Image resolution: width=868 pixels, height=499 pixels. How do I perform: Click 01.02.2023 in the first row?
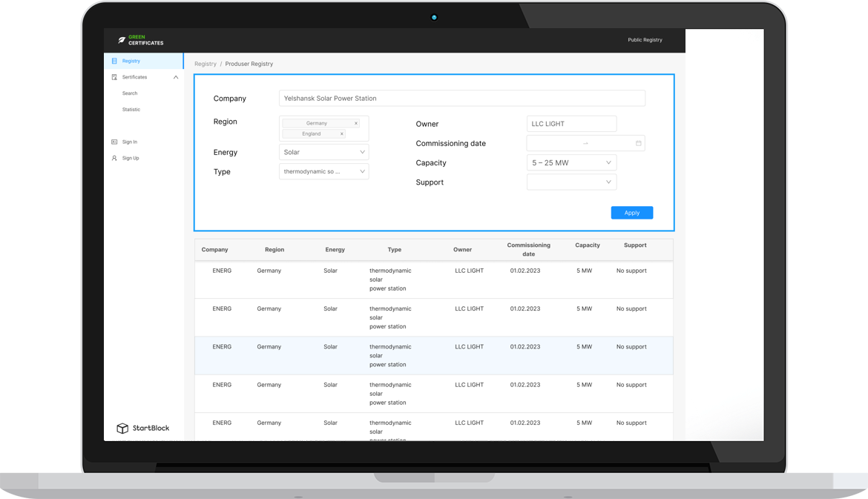[525, 271]
